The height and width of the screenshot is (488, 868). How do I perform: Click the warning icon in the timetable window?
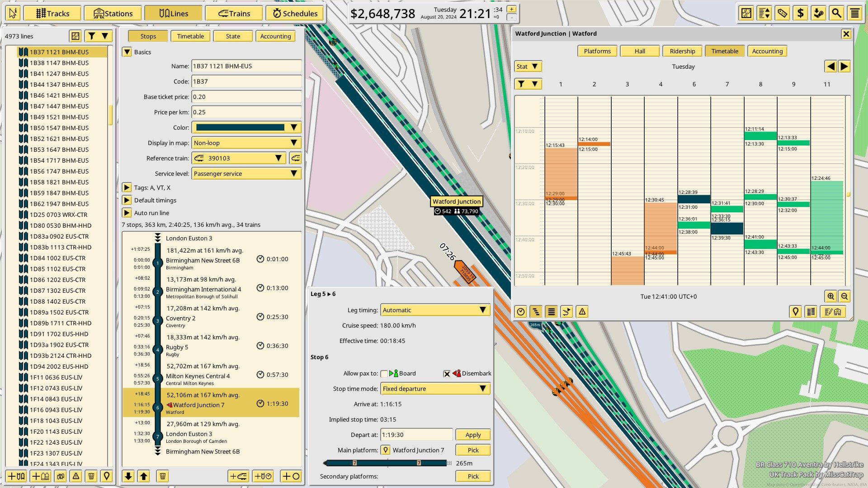pyautogui.click(x=583, y=312)
